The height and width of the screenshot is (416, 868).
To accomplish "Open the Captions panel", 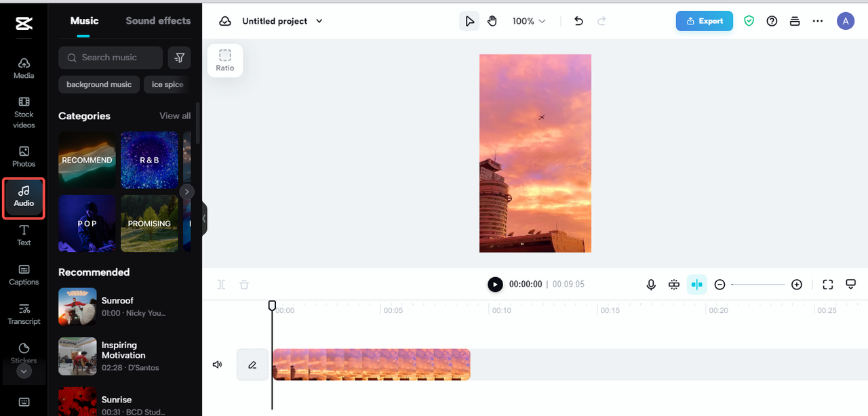I will (x=24, y=274).
